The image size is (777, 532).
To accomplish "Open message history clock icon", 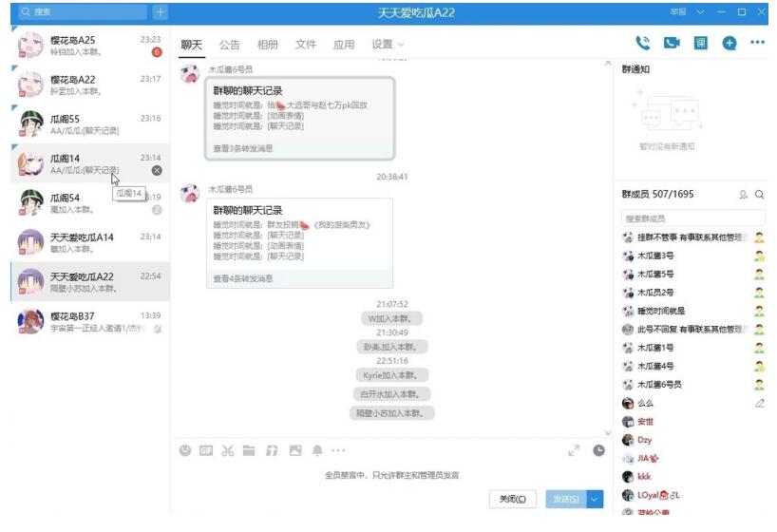I will (598, 450).
